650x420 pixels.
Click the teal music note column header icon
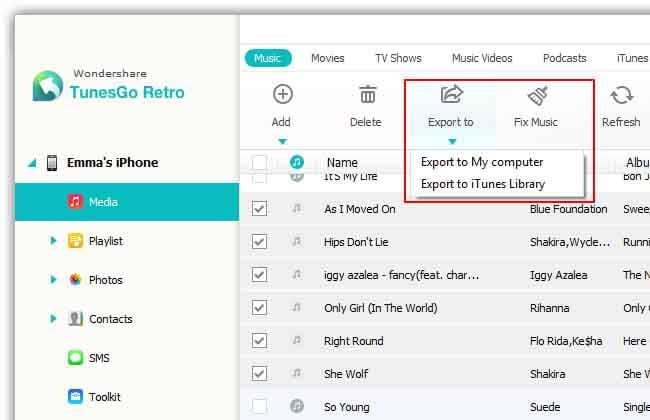(x=296, y=162)
